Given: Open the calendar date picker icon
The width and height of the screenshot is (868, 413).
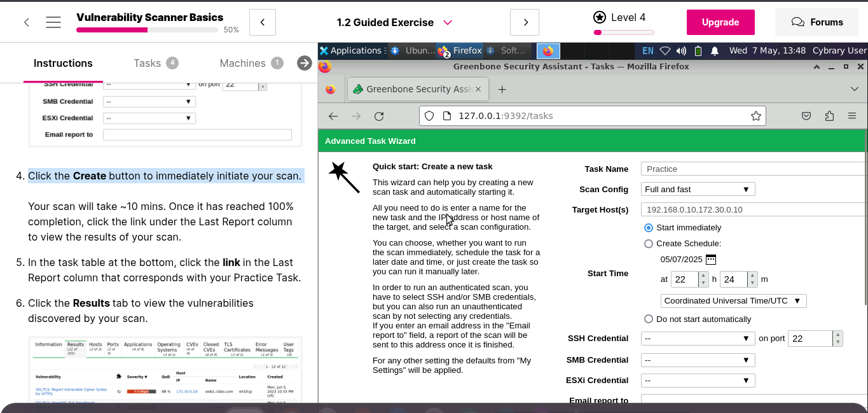Looking at the screenshot, I should (x=711, y=259).
